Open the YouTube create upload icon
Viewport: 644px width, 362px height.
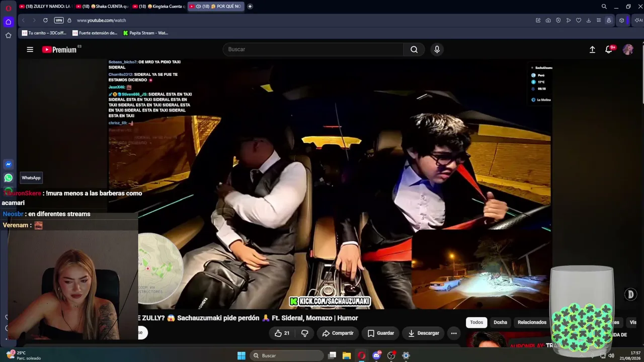click(592, 49)
